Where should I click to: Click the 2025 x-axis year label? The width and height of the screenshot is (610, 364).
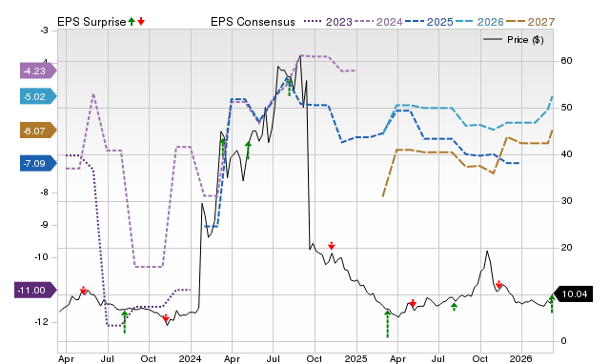[x=356, y=358]
